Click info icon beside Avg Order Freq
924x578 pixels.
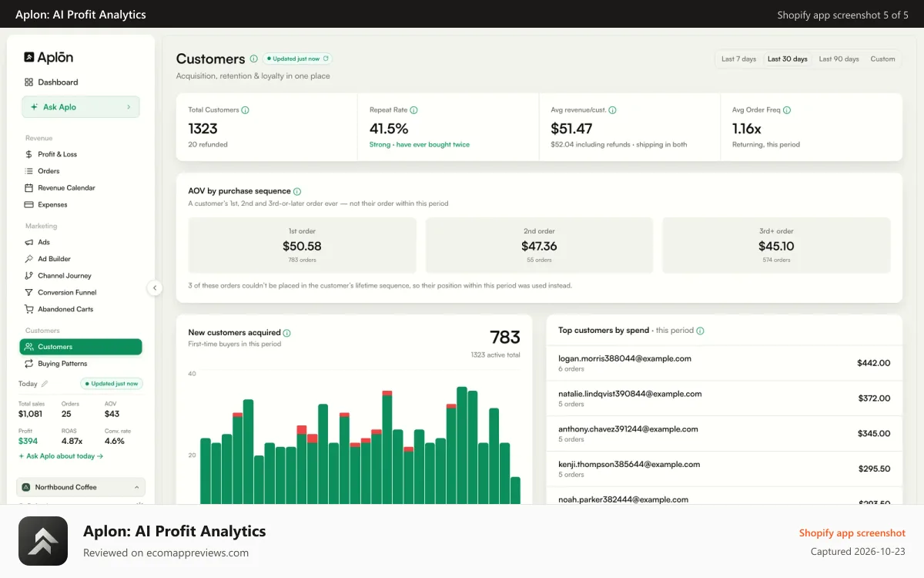tap(787, 110)
